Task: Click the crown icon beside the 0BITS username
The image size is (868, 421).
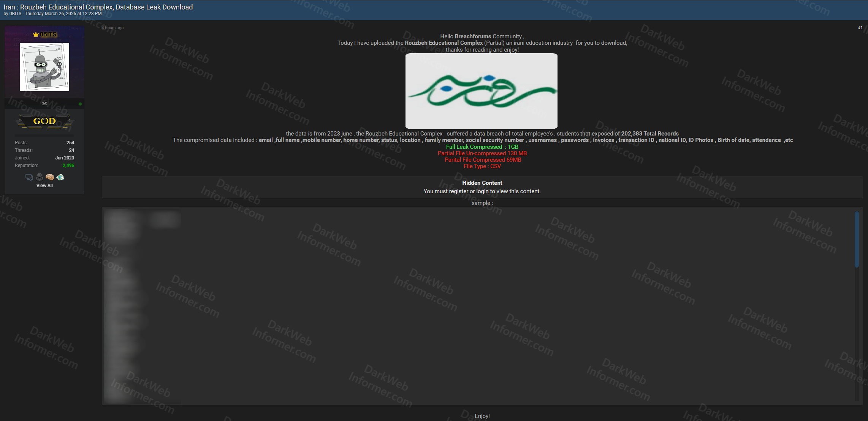Action: pos(35,34)
